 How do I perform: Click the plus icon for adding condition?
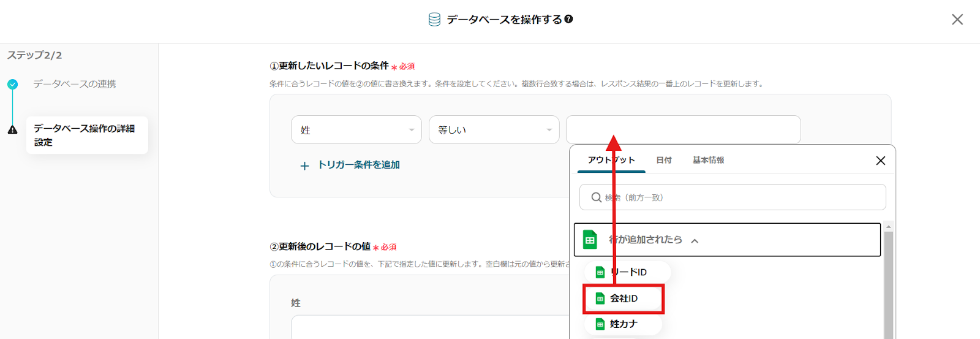tap(304, 166)
